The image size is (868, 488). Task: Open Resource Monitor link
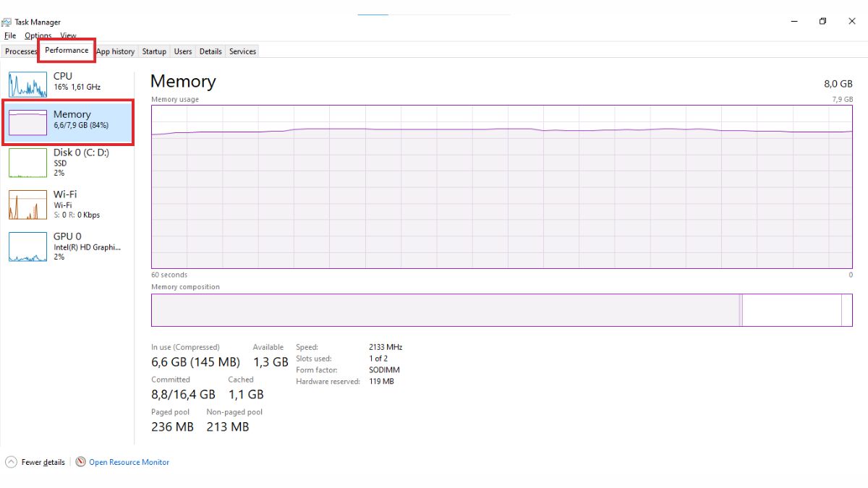coord(129,462)
